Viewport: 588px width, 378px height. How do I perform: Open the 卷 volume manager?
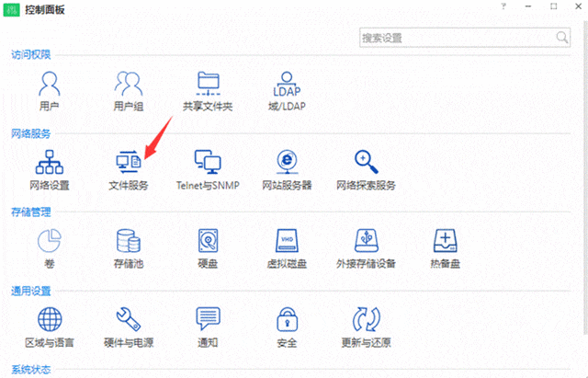[49, 249]
